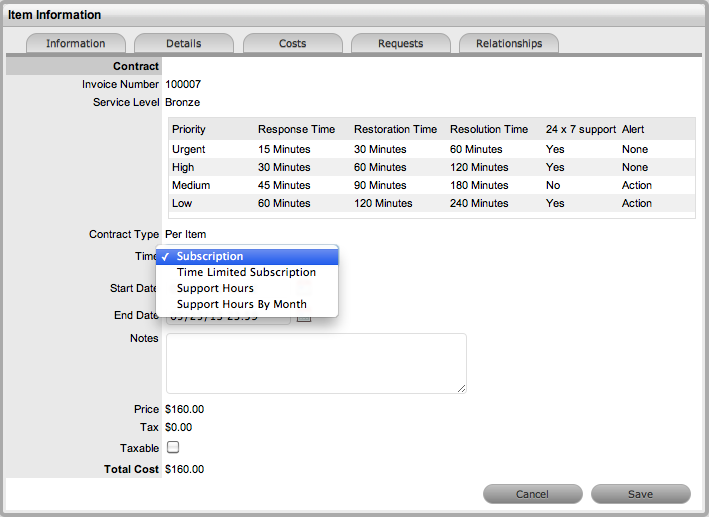Save the contract information
This screenshot has width=709, height=517.
tap(641, 494)
